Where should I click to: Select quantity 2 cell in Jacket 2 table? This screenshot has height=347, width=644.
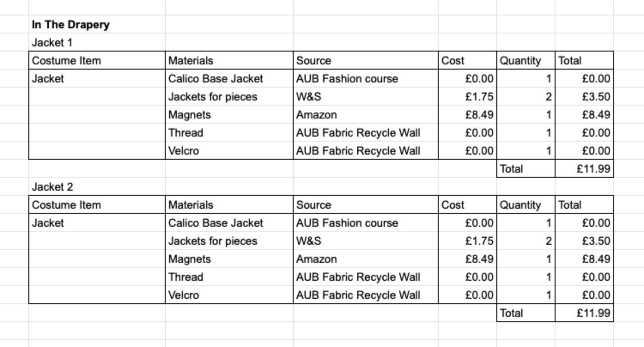point(548,241)
